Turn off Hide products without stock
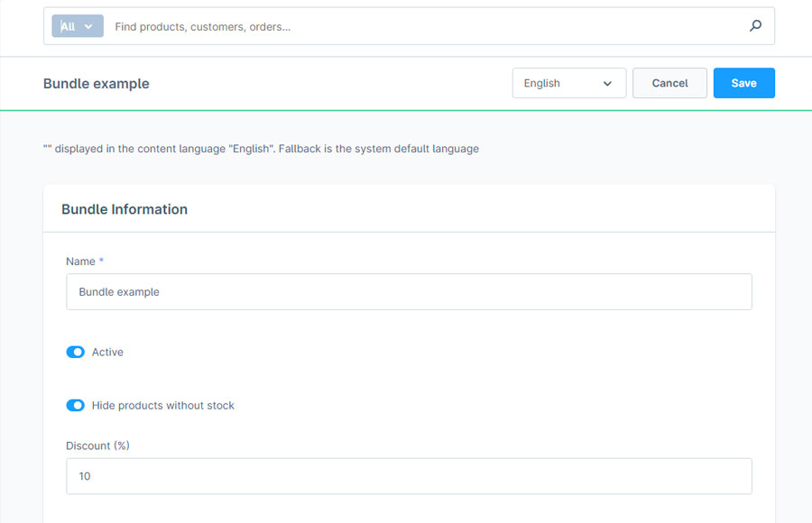Image resolution: width=812 pixels, height=523 pixels. [x=75, y=405]
